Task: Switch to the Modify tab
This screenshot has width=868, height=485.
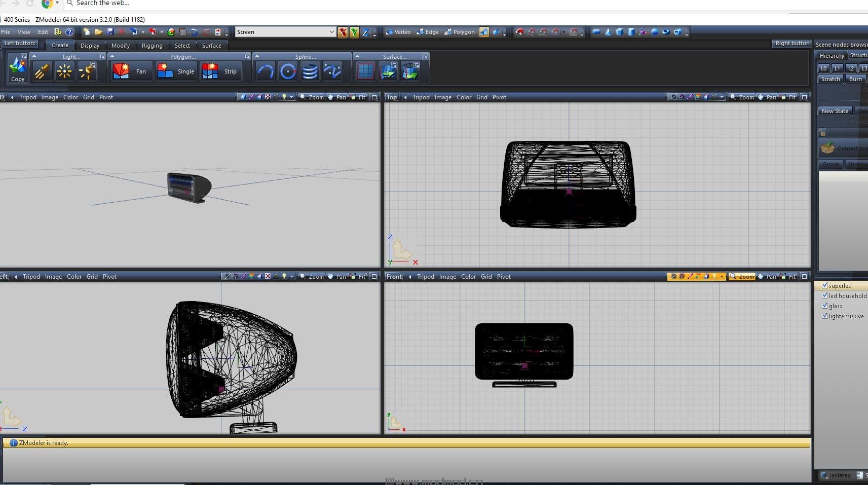Action: tap(121, 46)
